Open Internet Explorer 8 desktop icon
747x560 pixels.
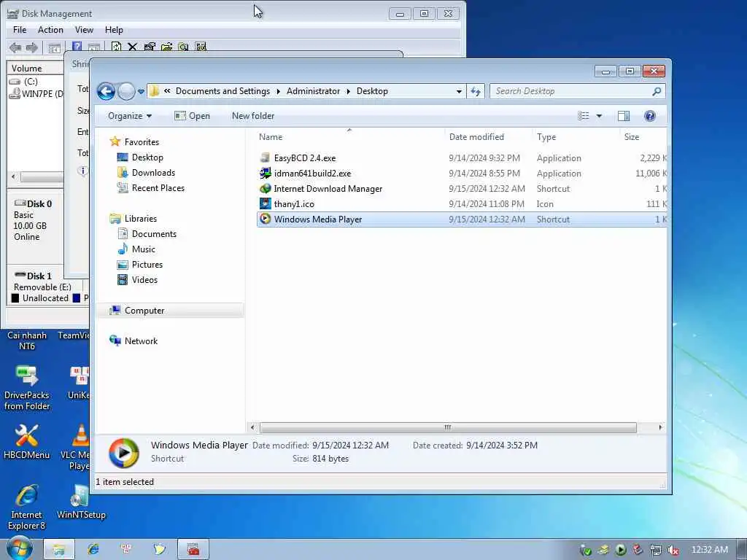point(27,507)
